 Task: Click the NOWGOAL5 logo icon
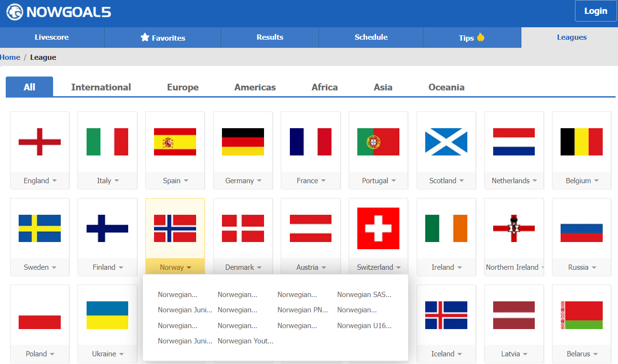[15, 12]
